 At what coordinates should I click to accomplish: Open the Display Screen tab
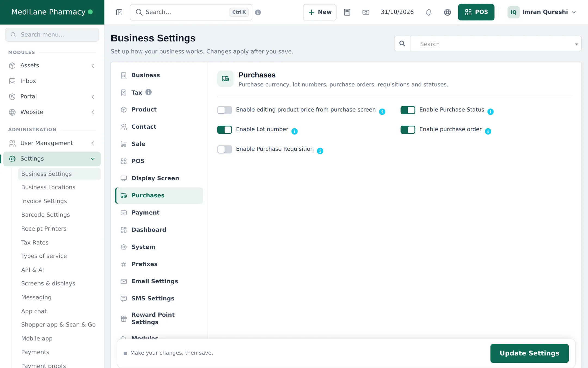[159, 178]
